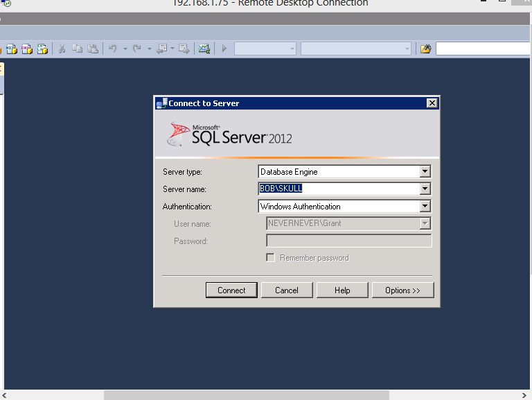Screen dimensions: 532x400
Task: Click the toolbar Find text box
Action: point(484,49)
